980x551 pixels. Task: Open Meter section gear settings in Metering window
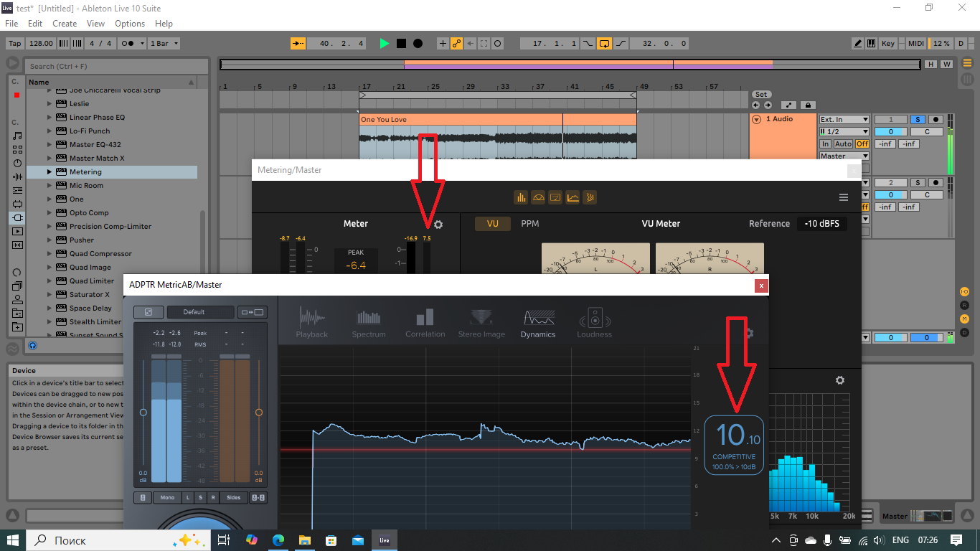438,225
